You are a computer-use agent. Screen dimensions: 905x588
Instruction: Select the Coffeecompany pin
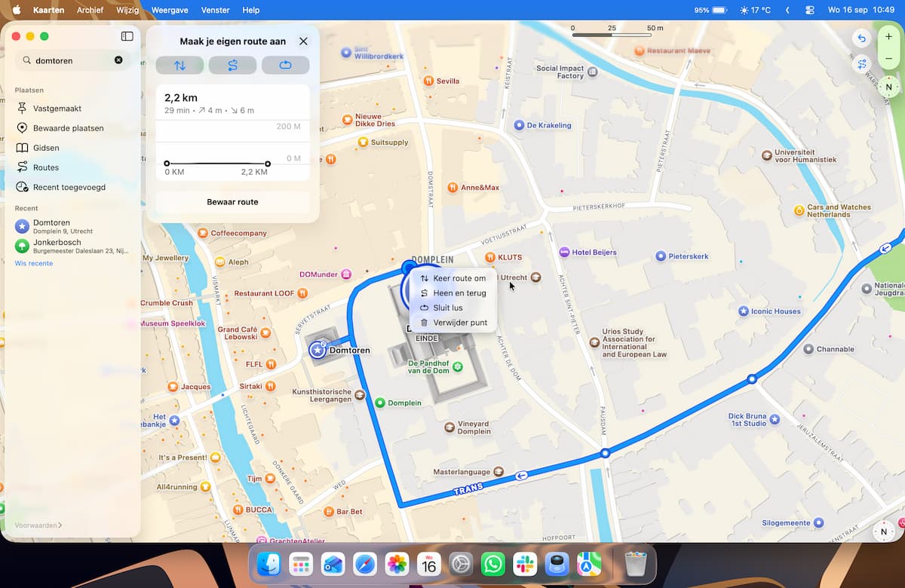tap(202, 233)
